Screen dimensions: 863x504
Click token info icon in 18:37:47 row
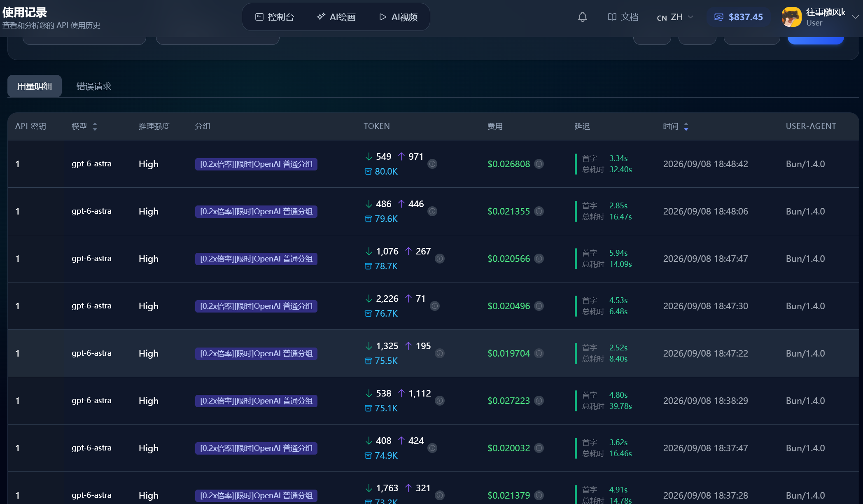pos(432,448)
